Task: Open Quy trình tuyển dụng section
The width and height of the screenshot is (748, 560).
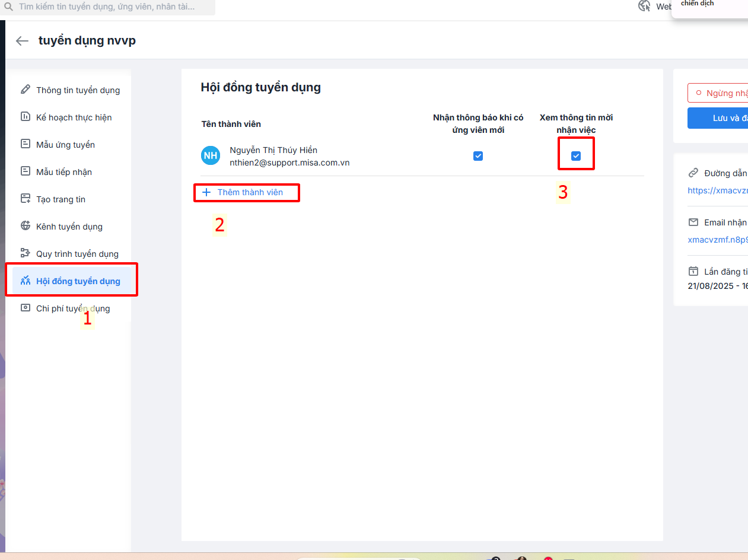Action: click(x=71, y=254)
